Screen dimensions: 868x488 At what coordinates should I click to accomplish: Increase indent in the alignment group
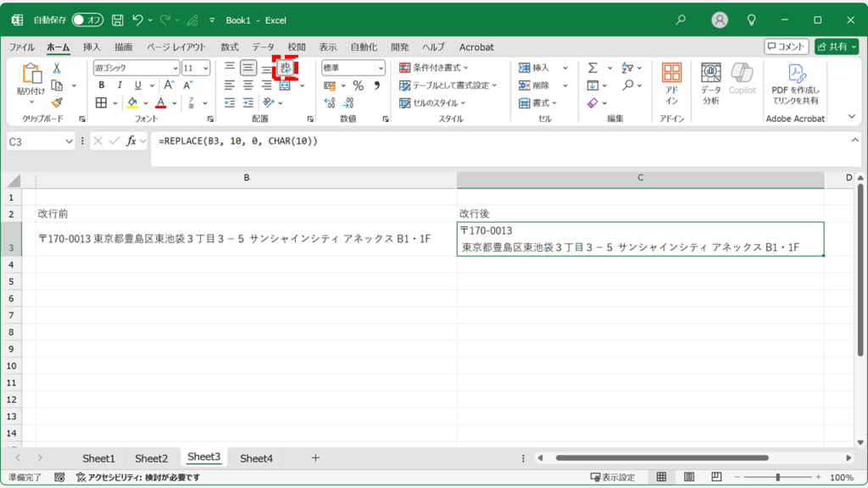click(248, 103)
